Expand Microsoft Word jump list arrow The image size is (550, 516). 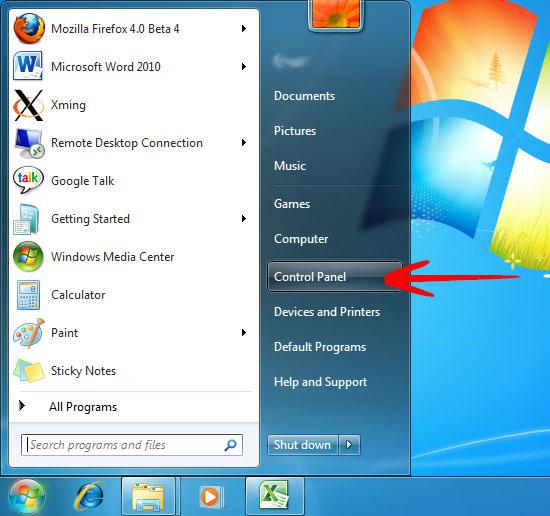click(x=244, y=66)
